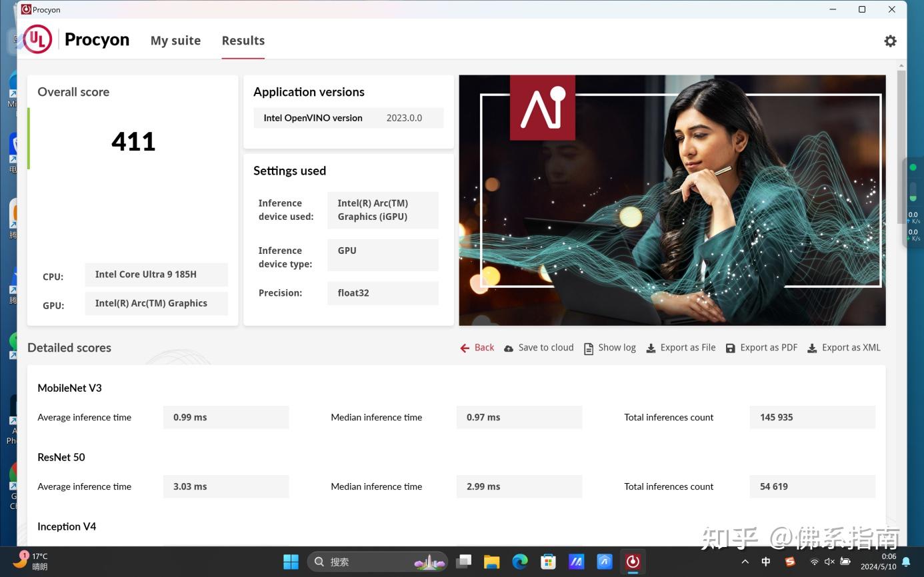Click the Inception V4 heading
The width and height of the screenshot is (924, 577).
click(x=67, y=526)
